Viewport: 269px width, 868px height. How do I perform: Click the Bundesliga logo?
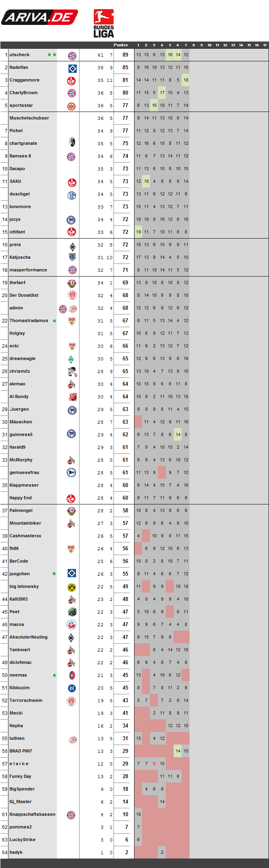[x=104, y=23]
